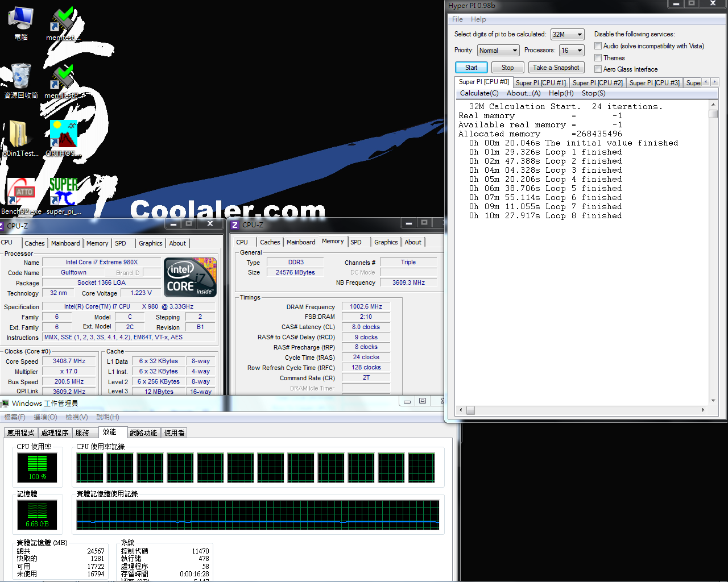Click the Hyper PI Start button
The width and height of the screenshot is (728, 582).
click(471, 68)
